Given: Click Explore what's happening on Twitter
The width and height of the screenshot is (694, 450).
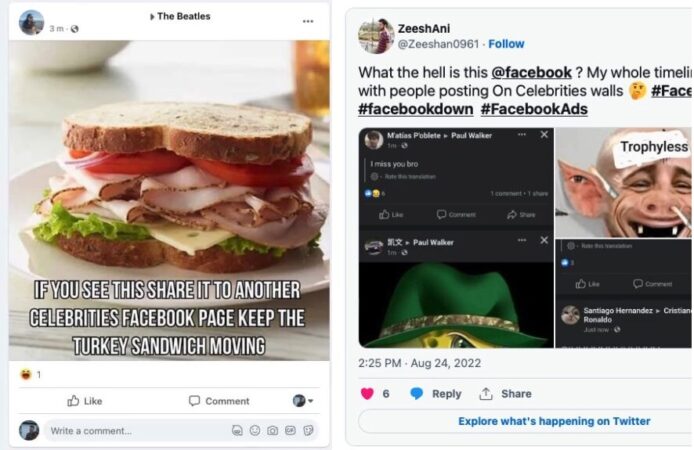Looking at the screenshot, I should pos(554,421).
